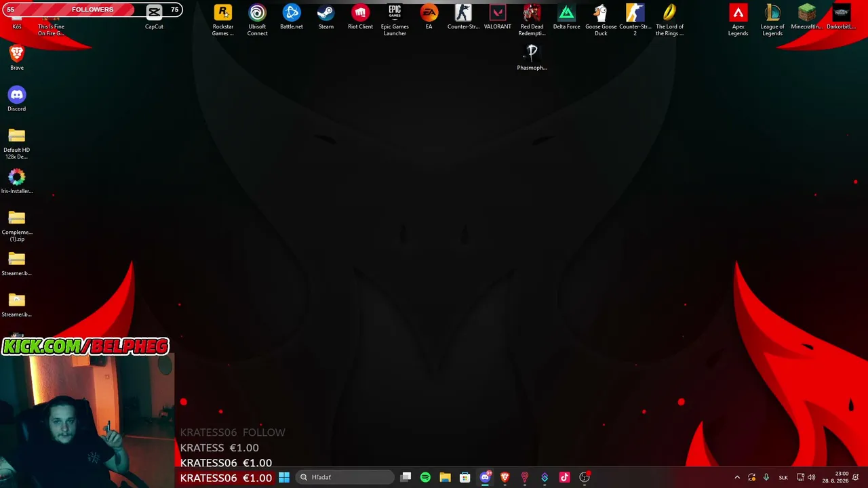Image resolution: width=868 pixels, height=488 pixels.
Task: Open the Rockstar Games Launcher shortcut
Action: 223,20
